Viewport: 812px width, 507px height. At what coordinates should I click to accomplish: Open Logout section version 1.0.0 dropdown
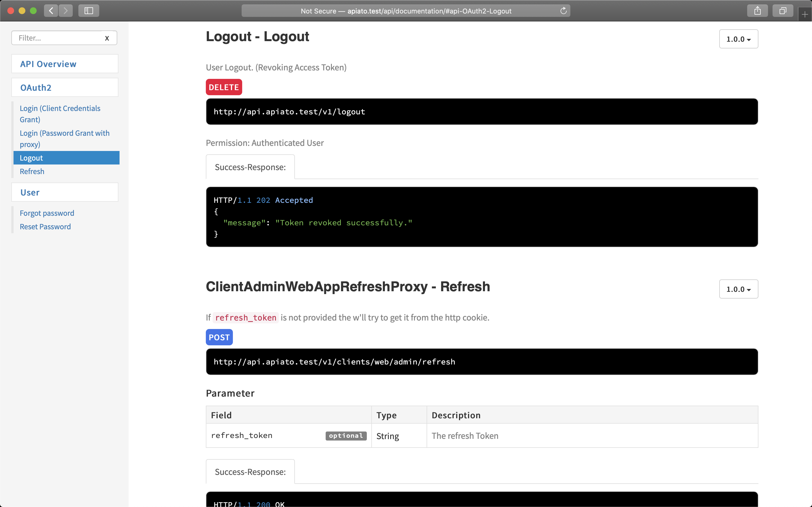738,39
